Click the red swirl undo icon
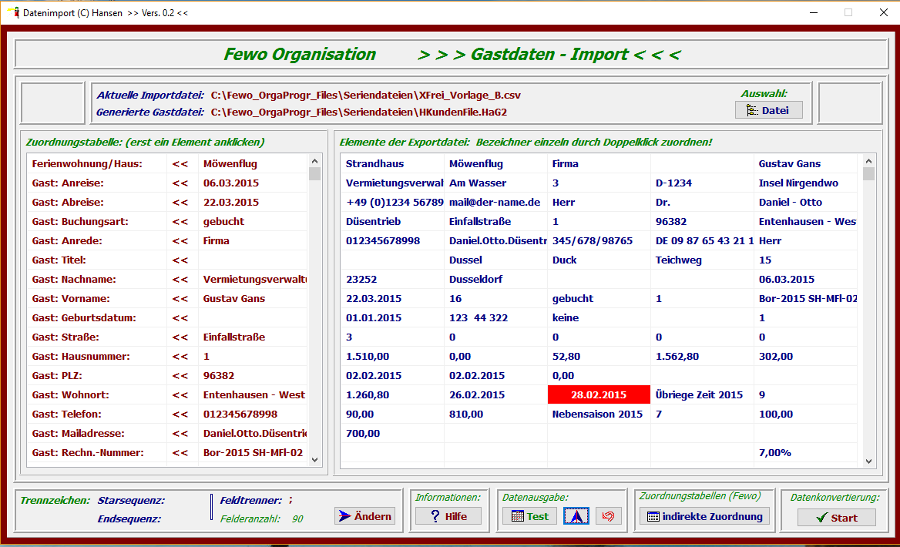This screenshot has height=547, width=900. point(609,516)
